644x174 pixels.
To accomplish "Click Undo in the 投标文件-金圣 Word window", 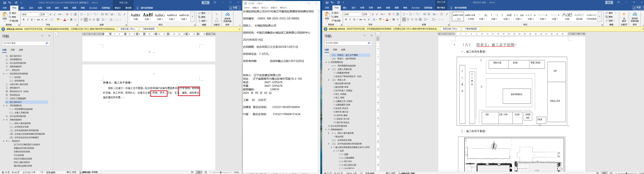I will click(332, 3).
